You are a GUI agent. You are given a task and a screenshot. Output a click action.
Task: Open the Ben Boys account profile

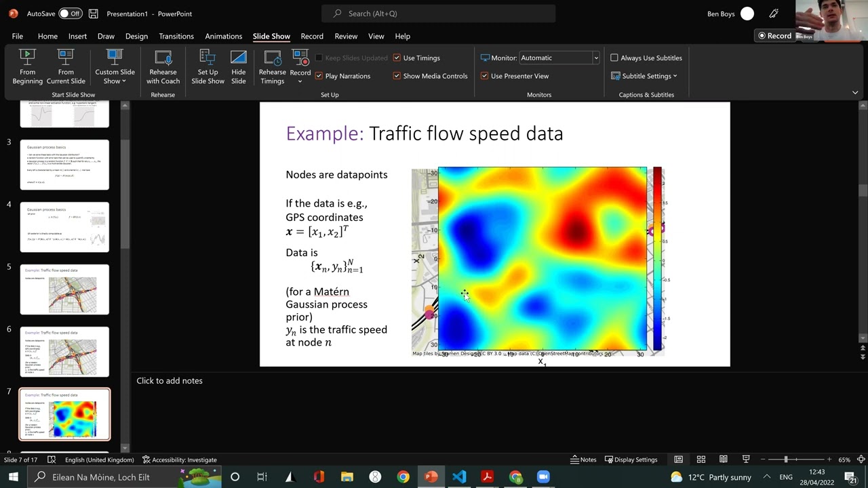pos(730,14)
